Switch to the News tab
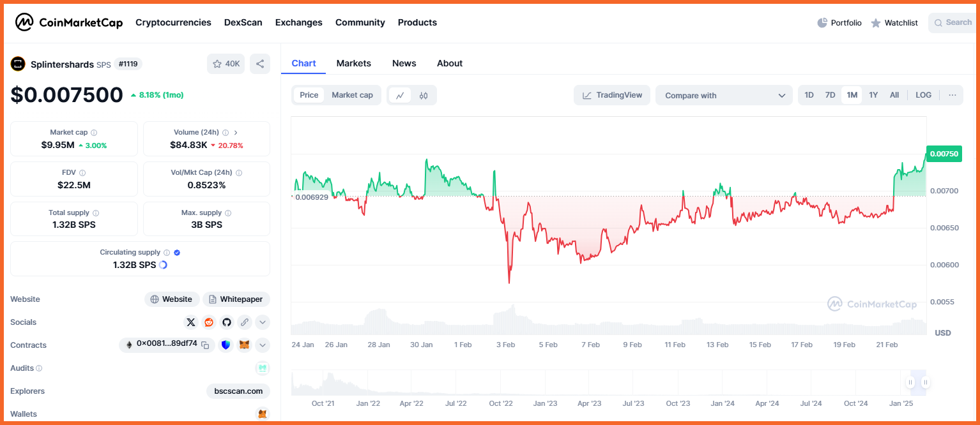The image size is (980, 425). (404, 63)
